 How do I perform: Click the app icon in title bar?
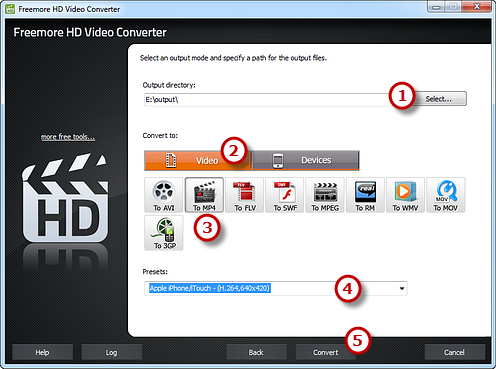10,9
